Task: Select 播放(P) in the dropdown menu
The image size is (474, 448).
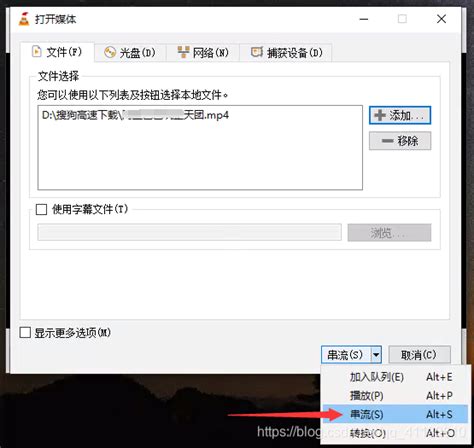Action: pyautogui.click(x=395, y=396)
